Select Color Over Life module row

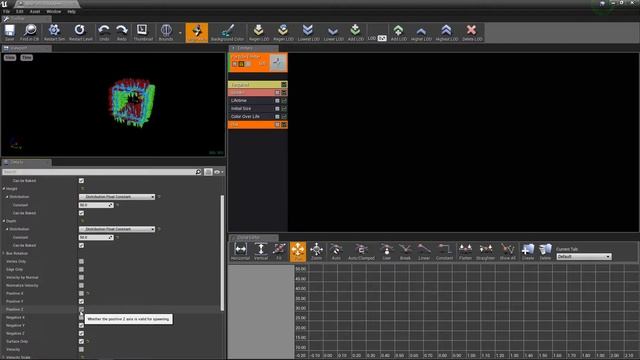click(258, 116)
